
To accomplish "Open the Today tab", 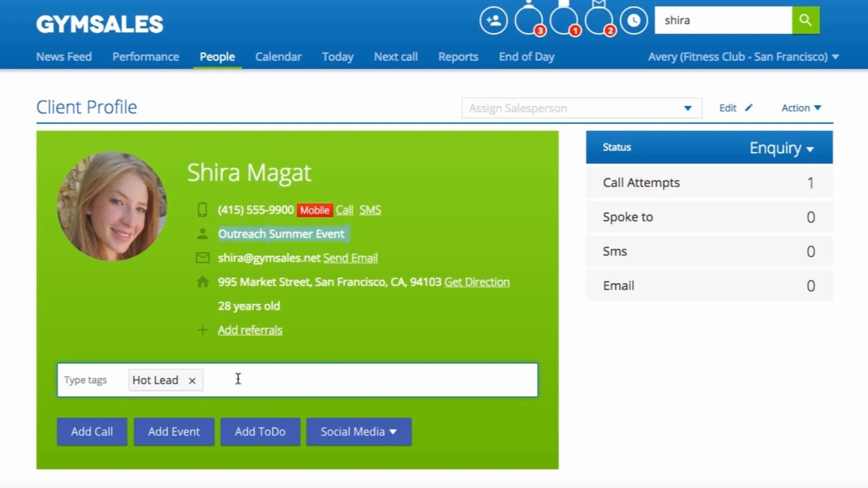I will pos(337,57).
